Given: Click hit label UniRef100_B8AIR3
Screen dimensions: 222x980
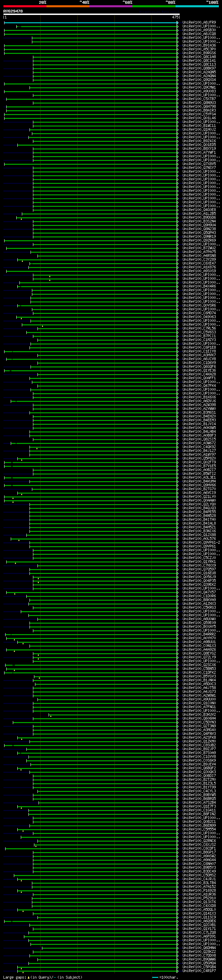Looking at the screenshot, I should (x=199, y=110).
